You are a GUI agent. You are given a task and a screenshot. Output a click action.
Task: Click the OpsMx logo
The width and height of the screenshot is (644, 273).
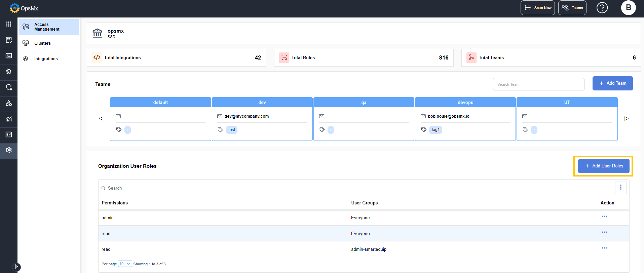tap(24, 8)
